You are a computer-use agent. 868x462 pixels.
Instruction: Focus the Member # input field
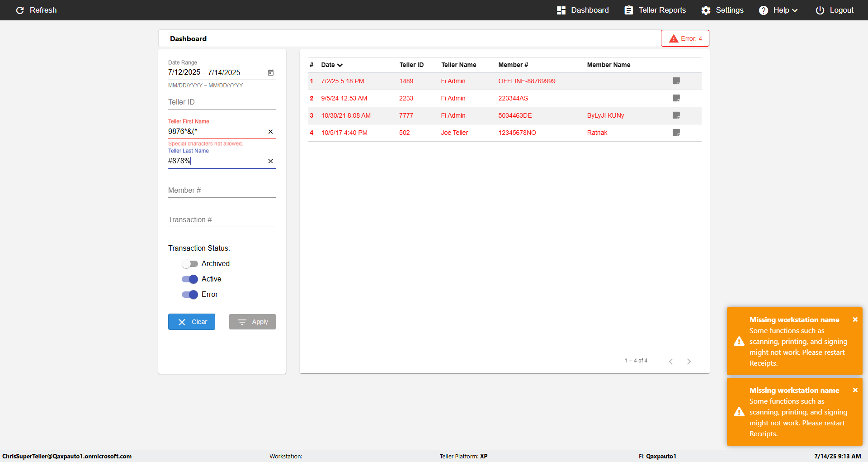(x=222, y=191)
